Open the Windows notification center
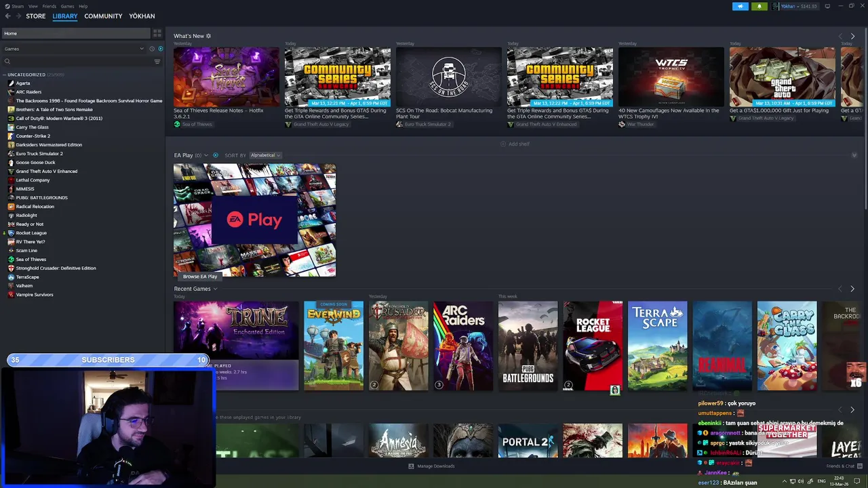Screen dimensions: 868x488 click(857, 481)
